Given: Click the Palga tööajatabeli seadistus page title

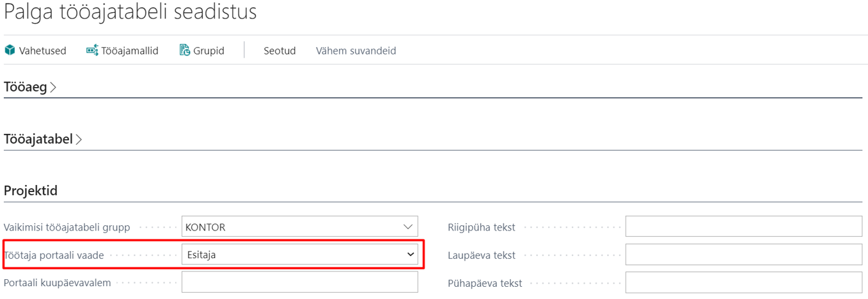Looking at the screenshot, I should [x=130, y=12].
